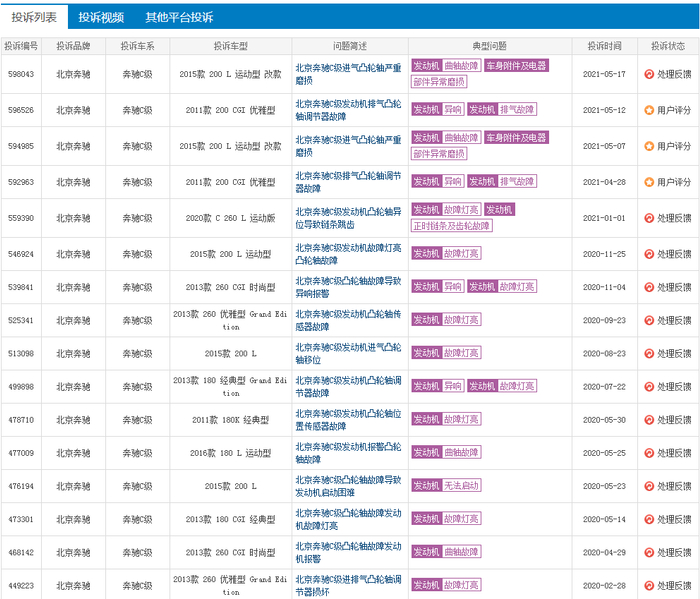This screenshot has height=599, width=700.
Task: Click 北京奔驰 brand cell in row 476194
Action: click(x=73, y=486)
